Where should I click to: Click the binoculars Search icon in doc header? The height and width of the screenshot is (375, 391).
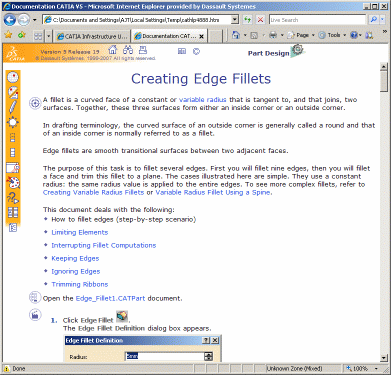128,50
